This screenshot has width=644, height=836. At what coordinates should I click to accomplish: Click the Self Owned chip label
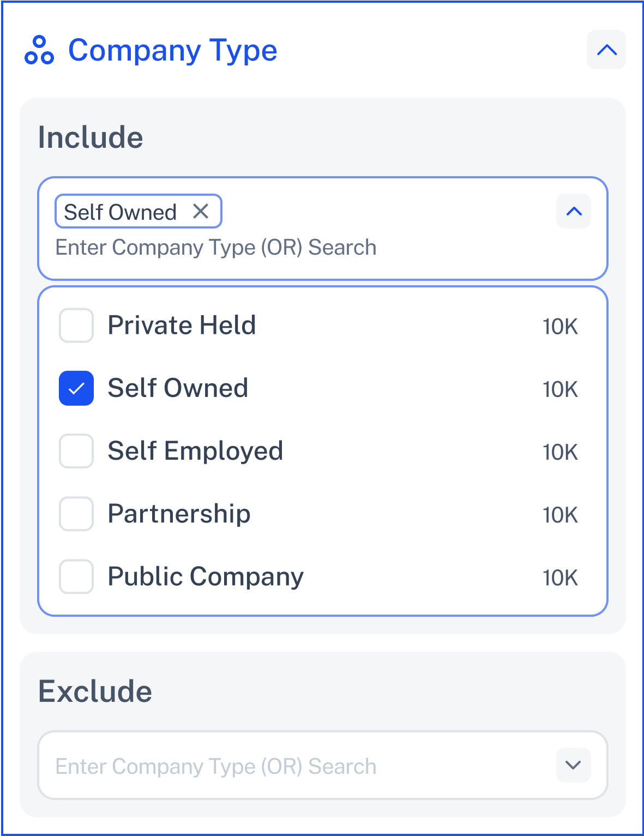pyautogui.click(x=120, y=212)
